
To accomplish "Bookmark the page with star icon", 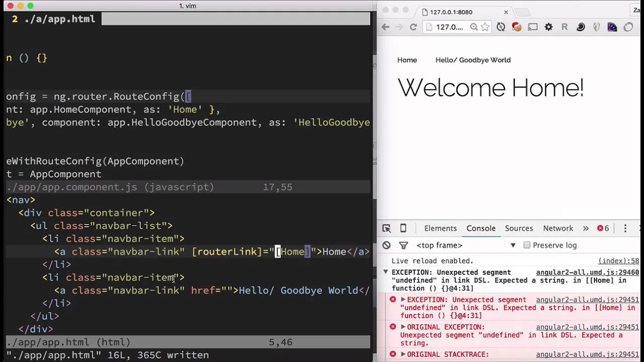I will tap(485, 27).
